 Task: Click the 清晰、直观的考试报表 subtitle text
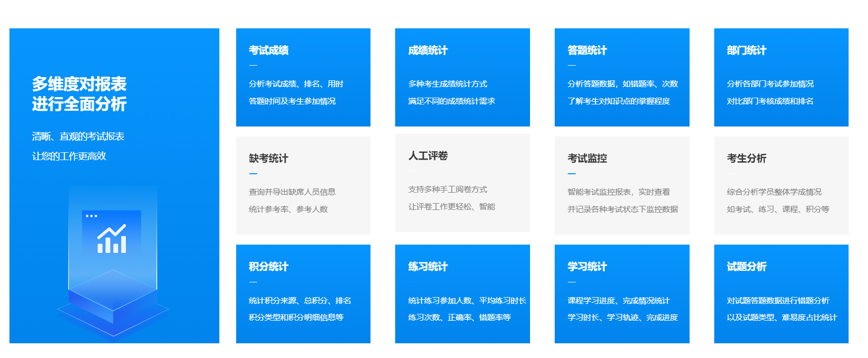pos(78,136)
